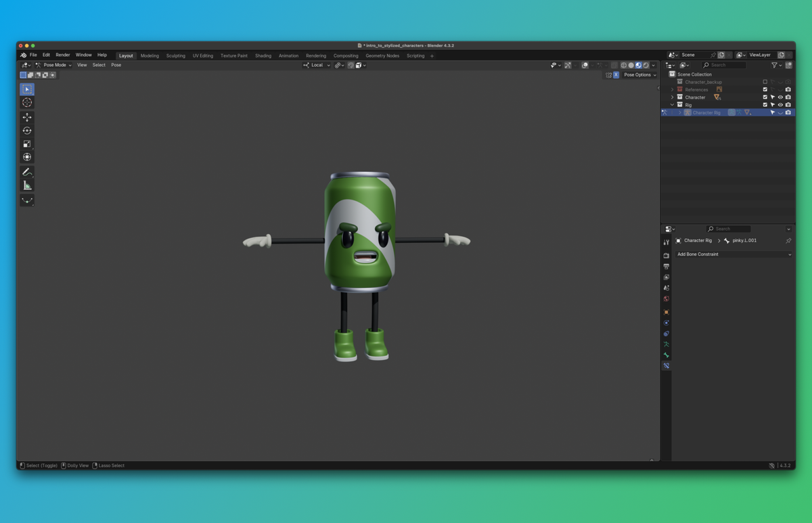Open viewport shading options dropdown
812x523 pixels.
pos(653,65)
